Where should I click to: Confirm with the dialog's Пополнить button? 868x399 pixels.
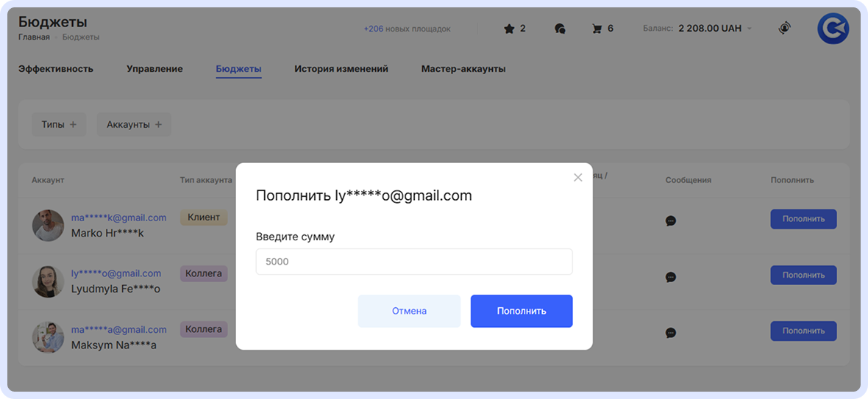coord(522,311)
